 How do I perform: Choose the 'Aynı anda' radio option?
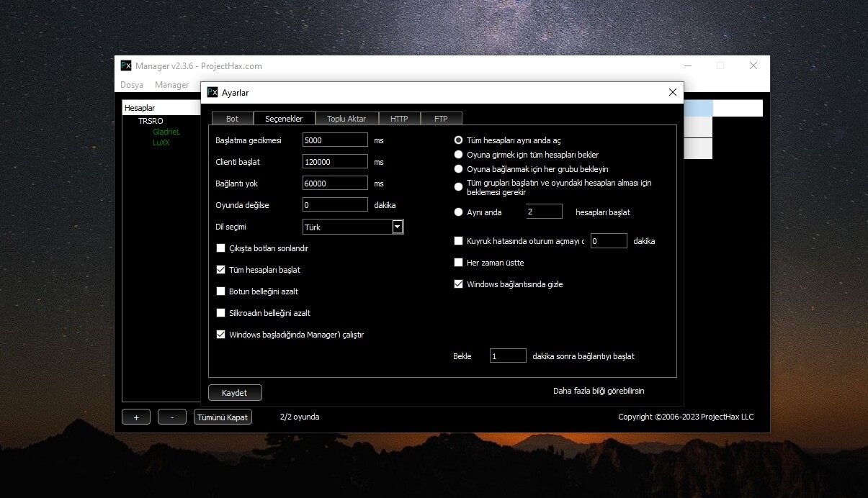click(458, 212)
